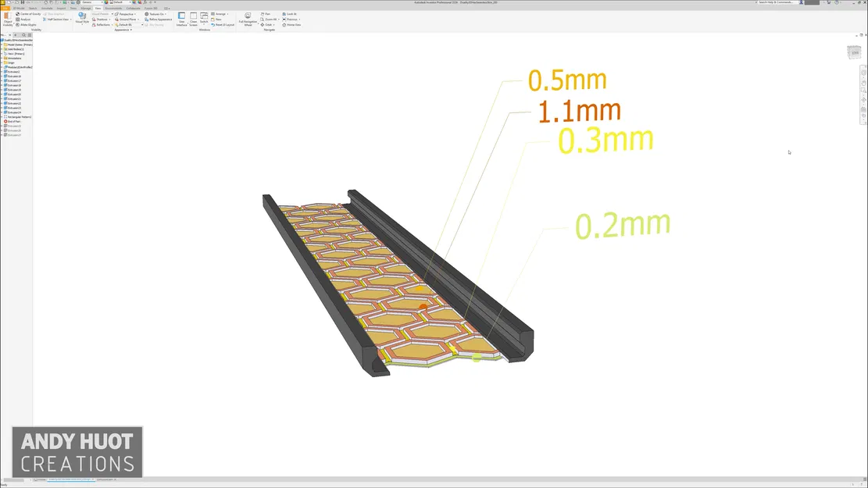Open Full Navigation Wheel

pyautogui.click(x=248, y=19)
